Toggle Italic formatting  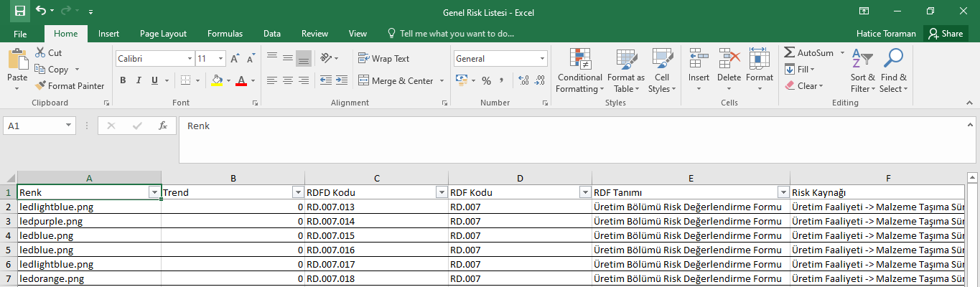(139, 81)
